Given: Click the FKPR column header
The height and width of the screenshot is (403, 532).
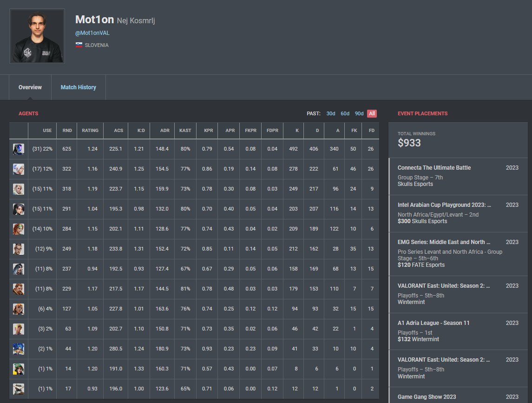Looking at the screenshot, I should point(251,130).
